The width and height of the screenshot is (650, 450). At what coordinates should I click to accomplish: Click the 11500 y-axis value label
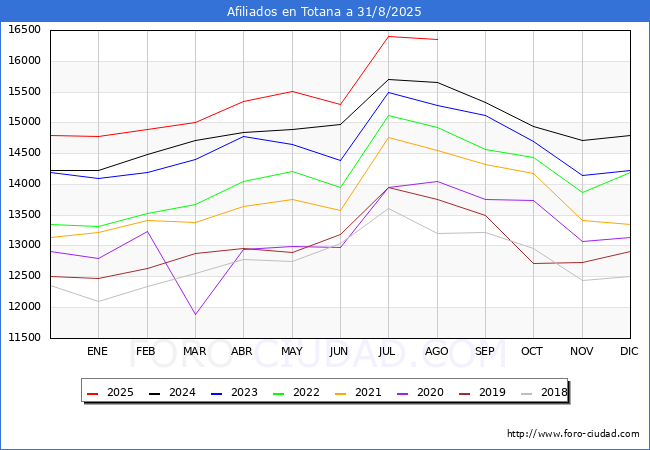[24, 338]
